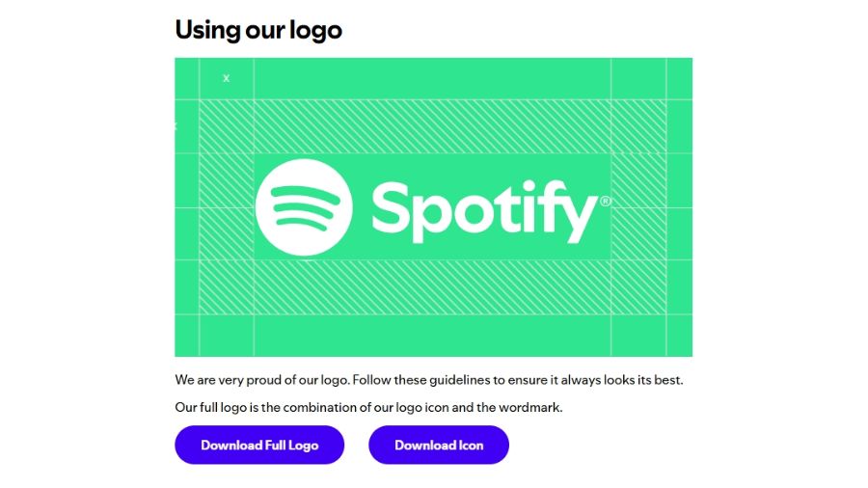Click the registered trademark symbol after Spotify
Screen dimensions: 868x488
pos(605,201)
